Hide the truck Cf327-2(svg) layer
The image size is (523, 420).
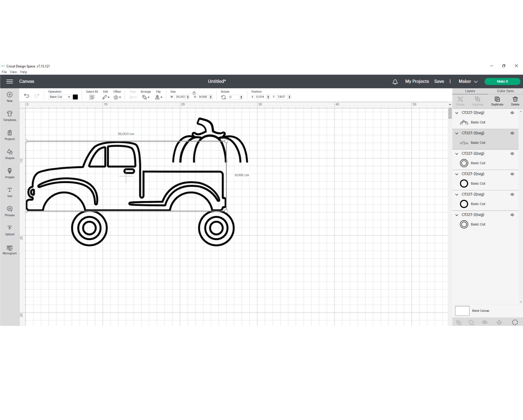[x=512, y=133]
